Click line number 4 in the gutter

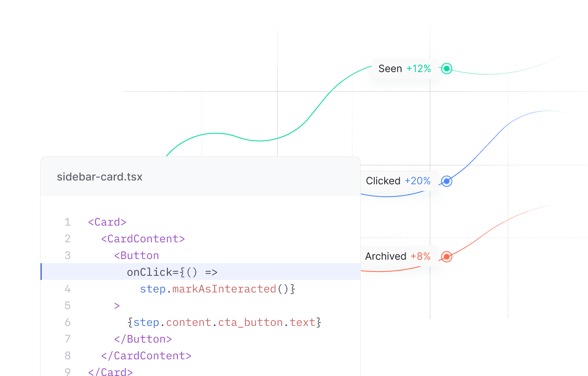[68, 289]
